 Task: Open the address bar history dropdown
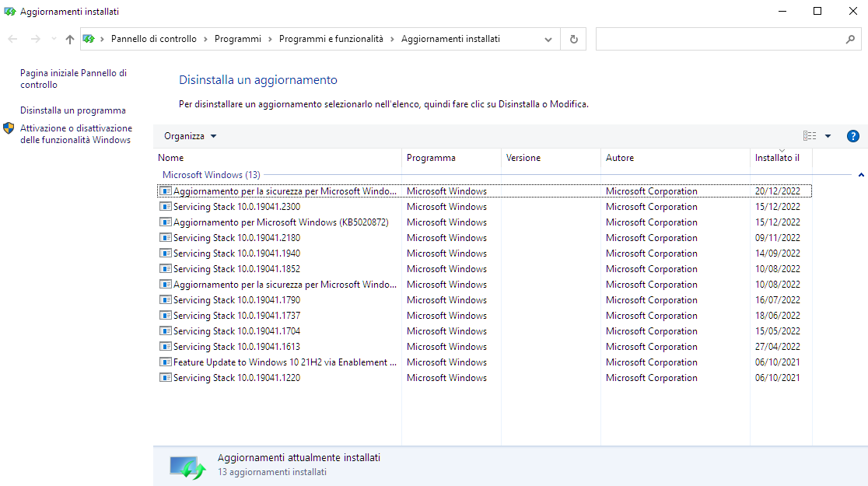coord(548,40)
